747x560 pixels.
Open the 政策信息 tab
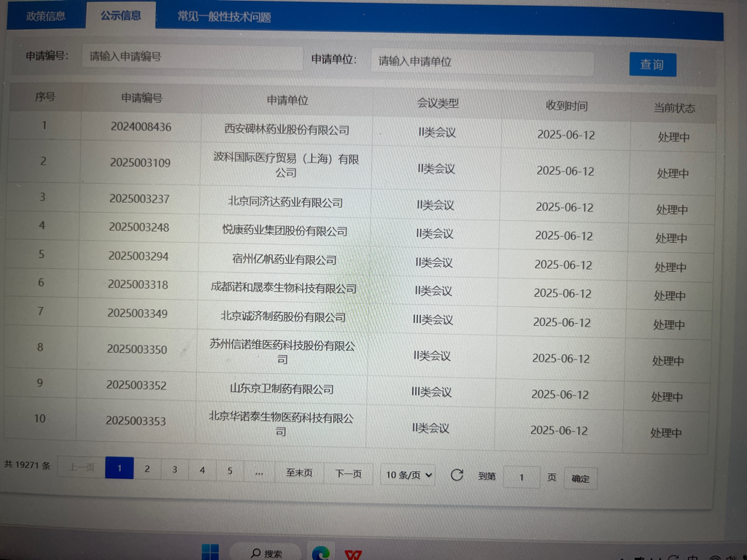46,16
